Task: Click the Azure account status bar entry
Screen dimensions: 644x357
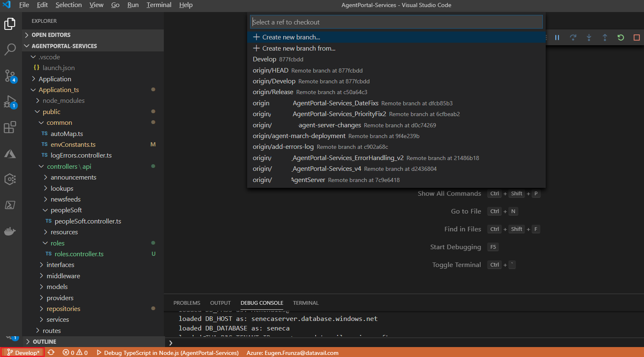Action: pyautogui.click(x=292, y=352)
